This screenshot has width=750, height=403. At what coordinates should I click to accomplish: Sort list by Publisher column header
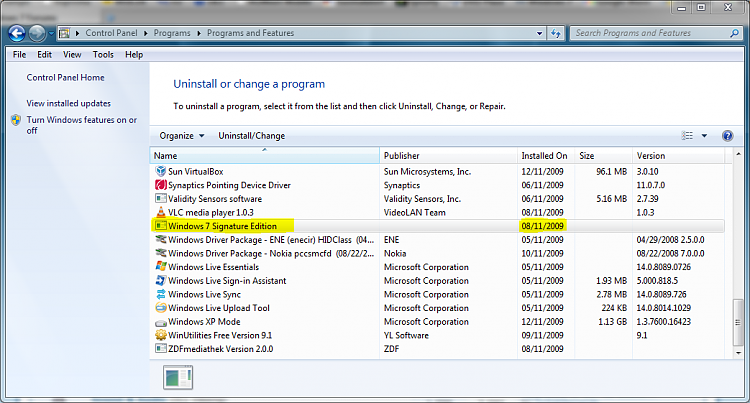tap(449, 156)
